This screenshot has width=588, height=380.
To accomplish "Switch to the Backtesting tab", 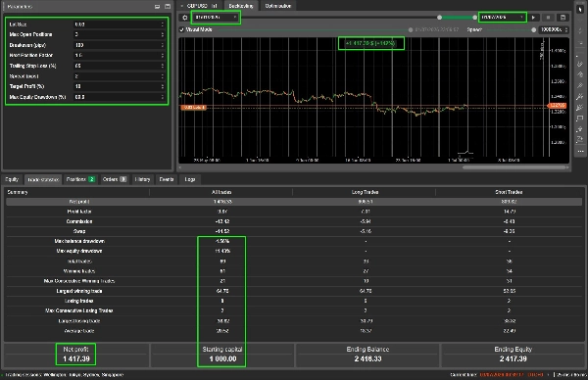I will tap(241, 6).
